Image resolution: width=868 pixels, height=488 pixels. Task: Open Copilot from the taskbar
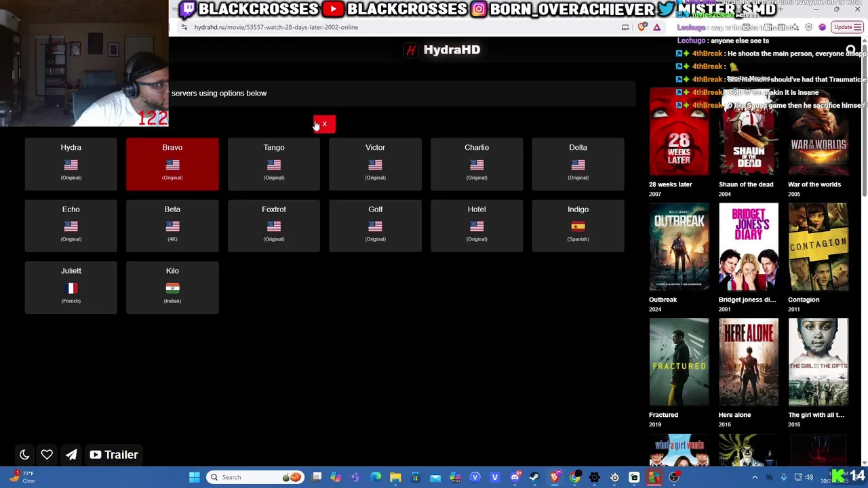(335, 477)
